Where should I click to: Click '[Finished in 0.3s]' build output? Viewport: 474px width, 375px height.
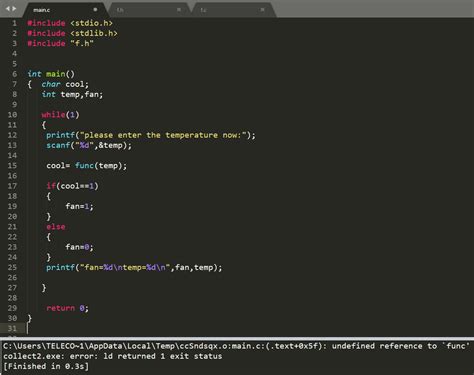pos(46,366)
